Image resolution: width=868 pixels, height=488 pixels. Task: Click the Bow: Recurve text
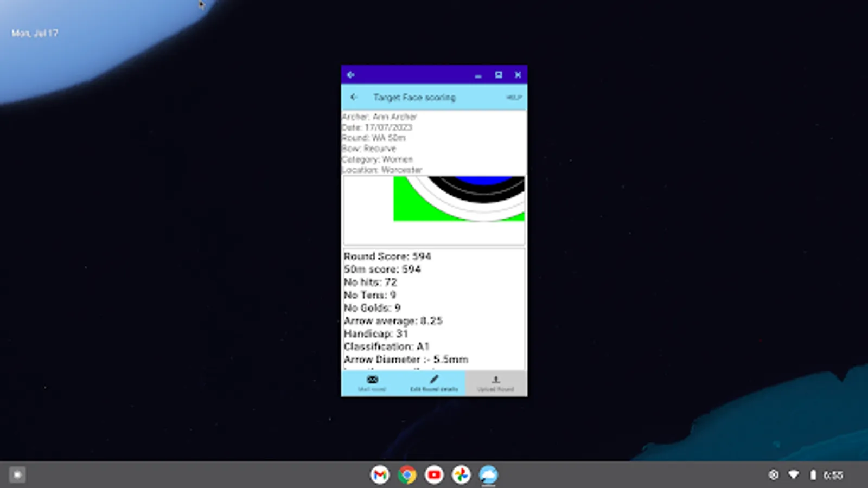pos(369,149)
